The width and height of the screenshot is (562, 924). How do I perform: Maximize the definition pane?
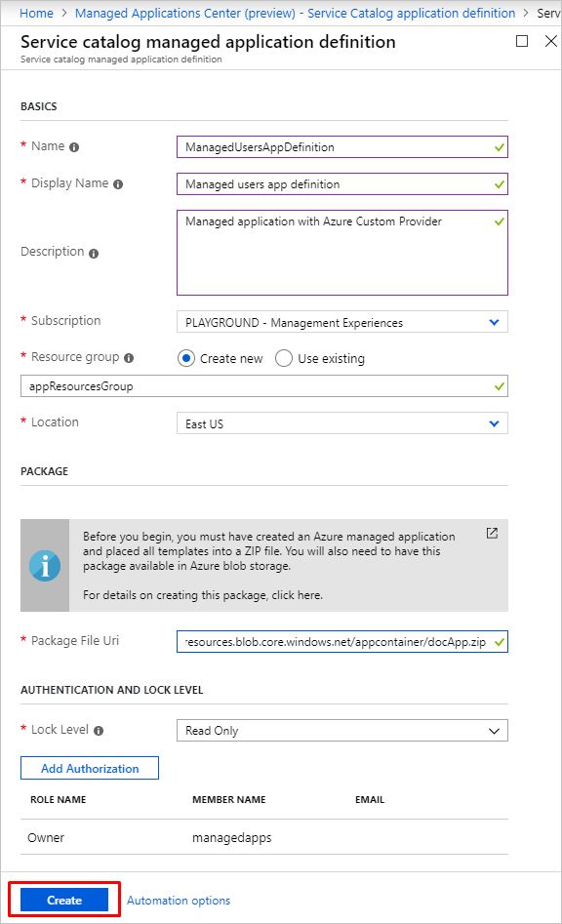[x=523, y=41]
